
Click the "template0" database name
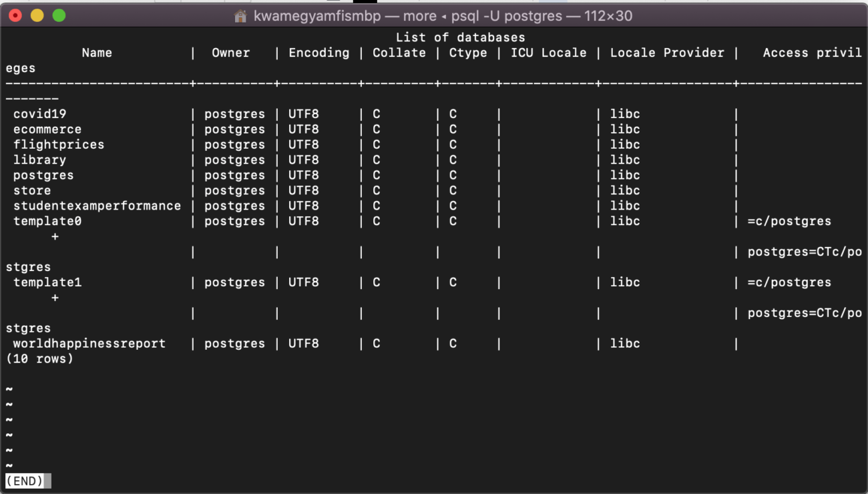pos(47,222)
